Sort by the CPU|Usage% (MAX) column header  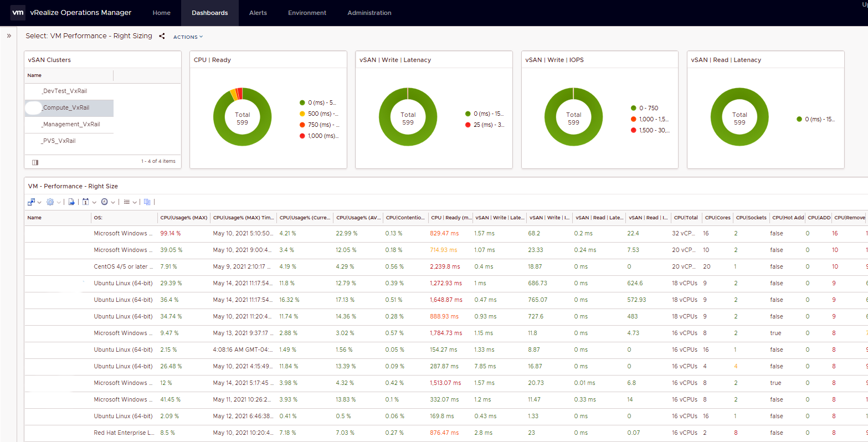coord(183,218)
